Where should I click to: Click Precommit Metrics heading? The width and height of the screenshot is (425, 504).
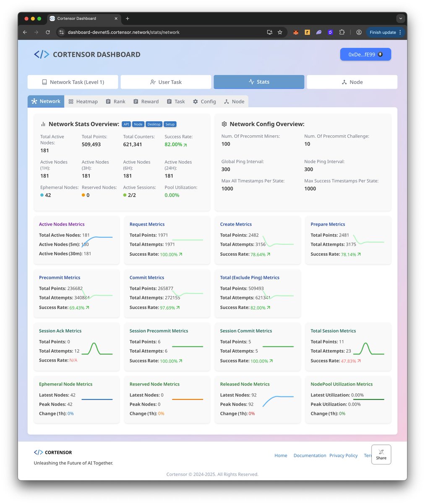[x=60, y=278]
